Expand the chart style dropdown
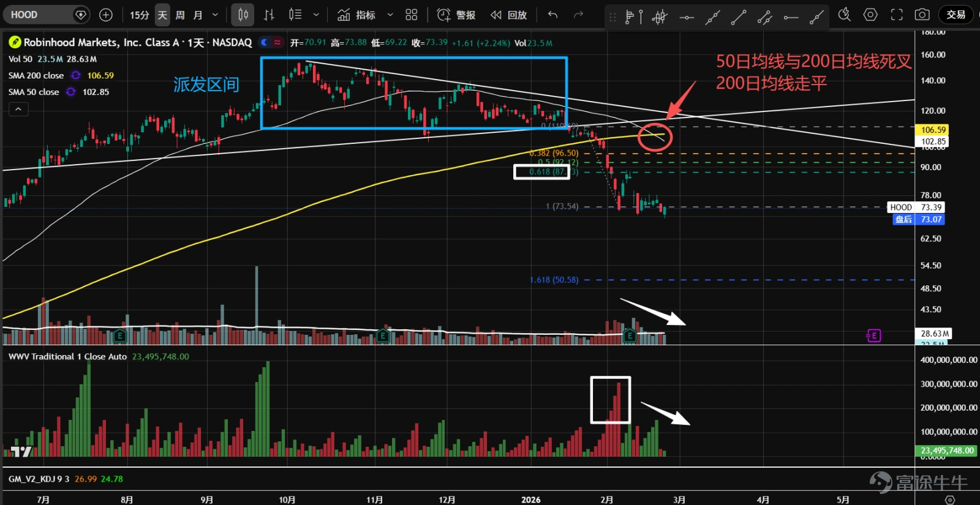 [316, 15]
